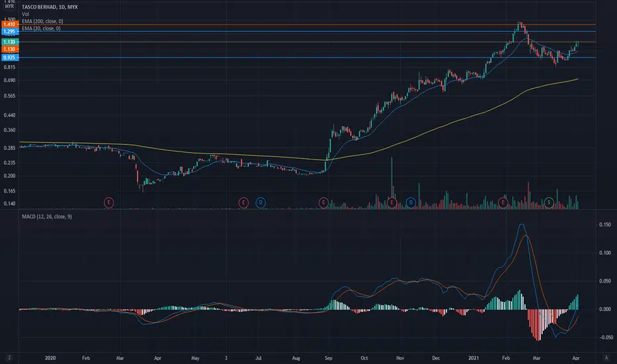Screen dimensions: 617x364
Task: Click the 0.100 MACD axis value
Action: (x=605, y=253)
